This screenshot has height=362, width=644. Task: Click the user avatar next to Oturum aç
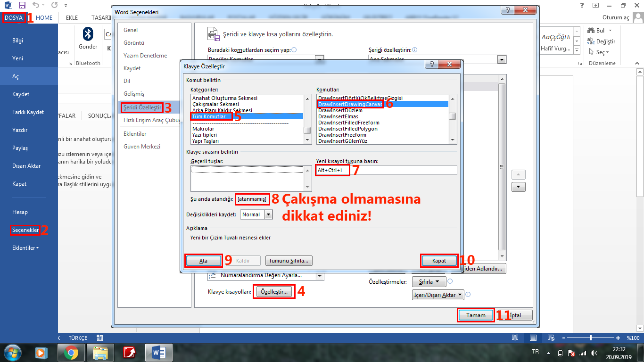click(x=637, y=17)
